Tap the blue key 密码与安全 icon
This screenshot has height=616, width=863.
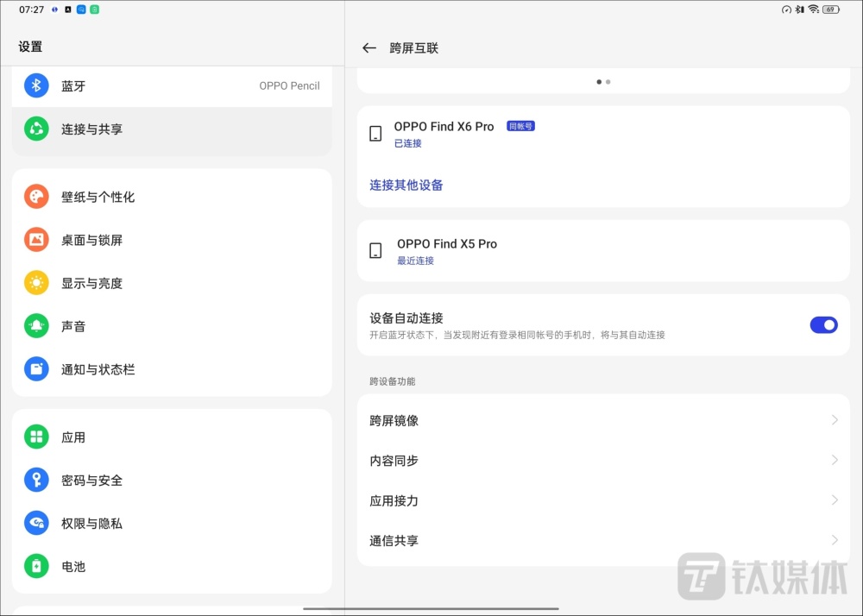[x=36, y=481]
